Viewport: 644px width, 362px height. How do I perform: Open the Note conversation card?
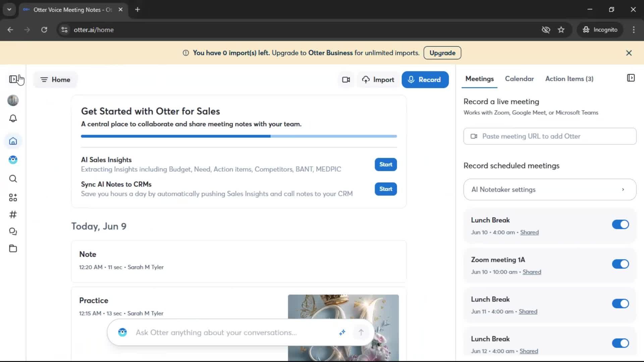239,261
